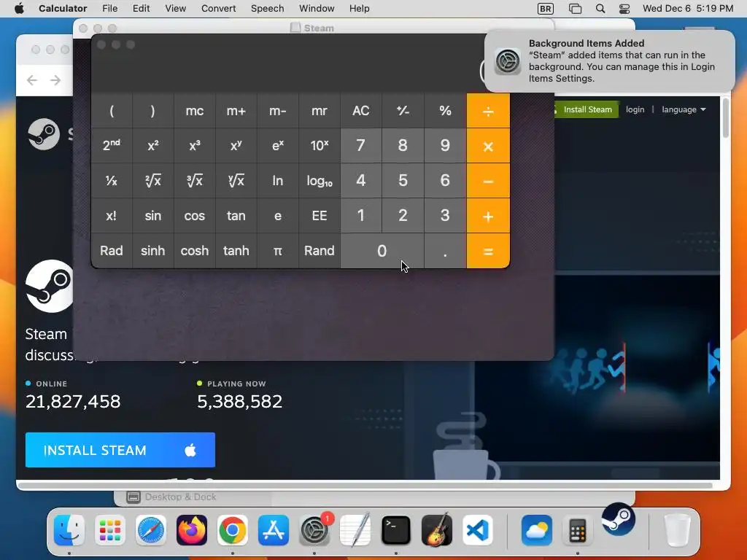Open the Speech menu
The height and width of the screenshot is (560, 747).
coord(267,9)
